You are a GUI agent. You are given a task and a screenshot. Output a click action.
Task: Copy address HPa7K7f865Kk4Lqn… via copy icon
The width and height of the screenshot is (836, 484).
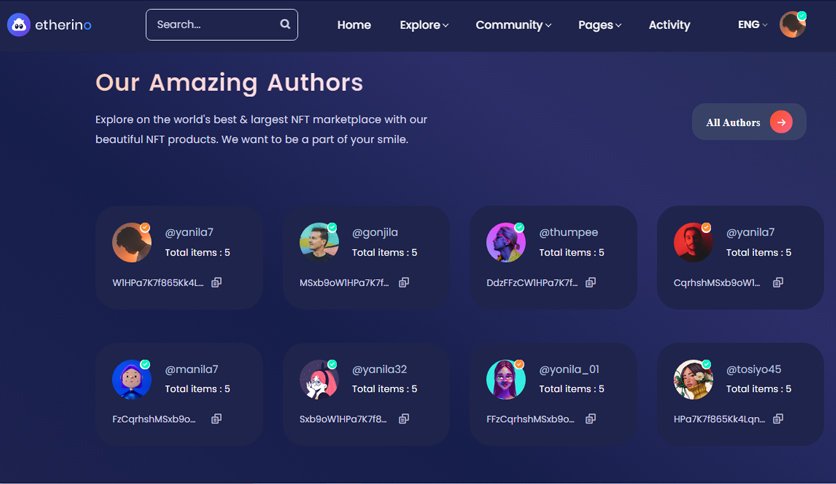pos(778,418)
